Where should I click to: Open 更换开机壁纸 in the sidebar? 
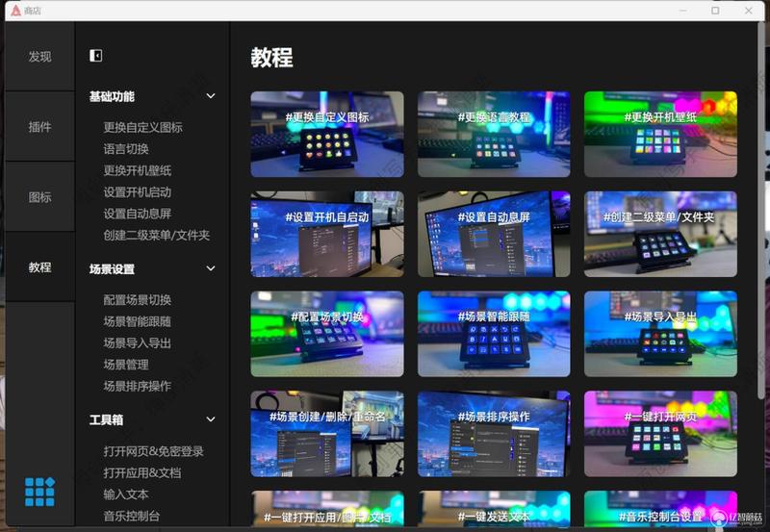(138, 171)
